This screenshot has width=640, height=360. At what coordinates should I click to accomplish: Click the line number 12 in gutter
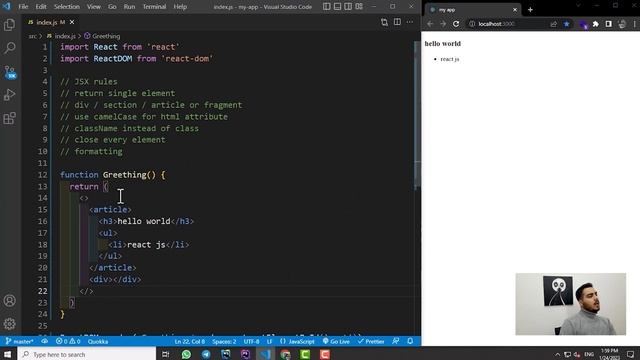(x=42, y=175)
